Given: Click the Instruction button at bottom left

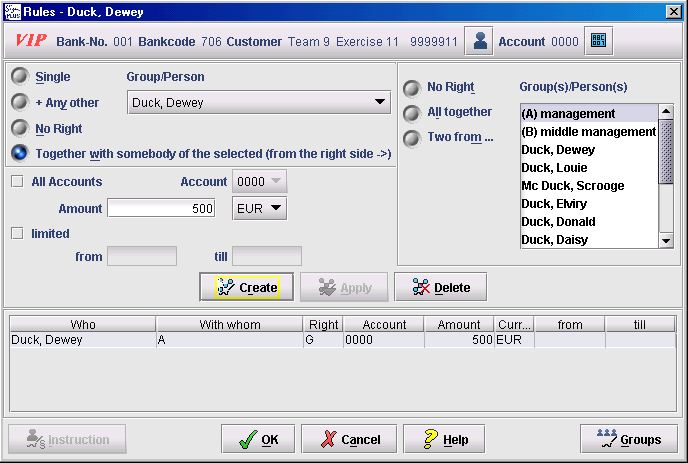Looking at the screenshot, I should [67, 439].
